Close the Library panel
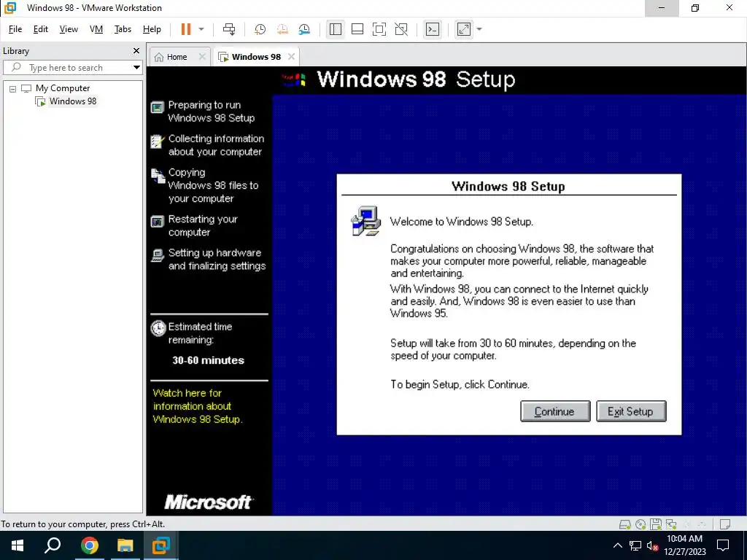Image resolution: width=747 pixels, height=560 pixels. coord(136,50)
